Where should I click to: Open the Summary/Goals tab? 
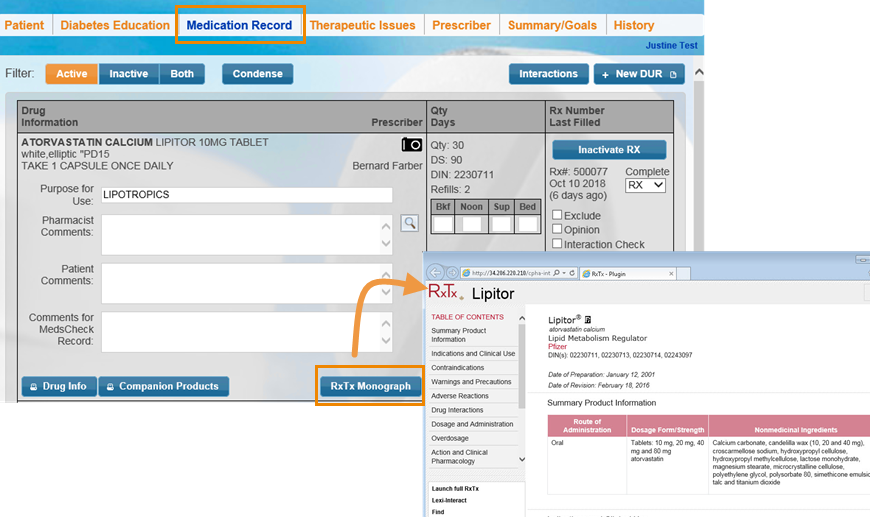553,26
